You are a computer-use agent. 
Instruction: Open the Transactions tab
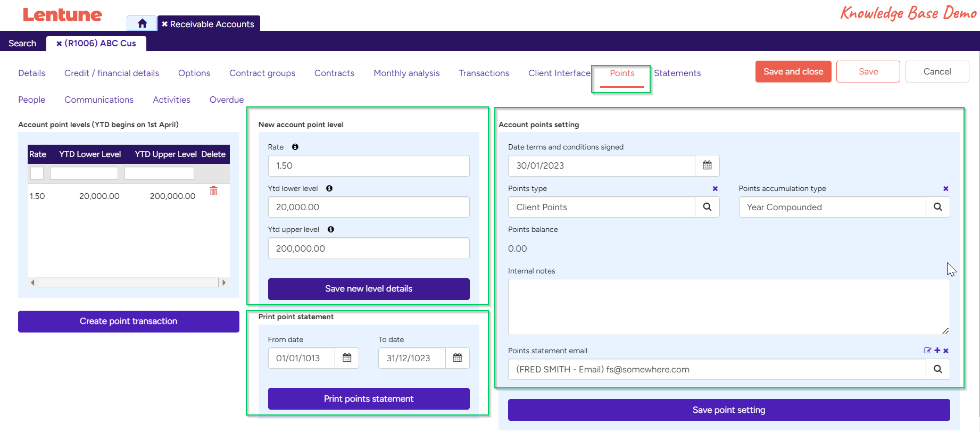484,73
